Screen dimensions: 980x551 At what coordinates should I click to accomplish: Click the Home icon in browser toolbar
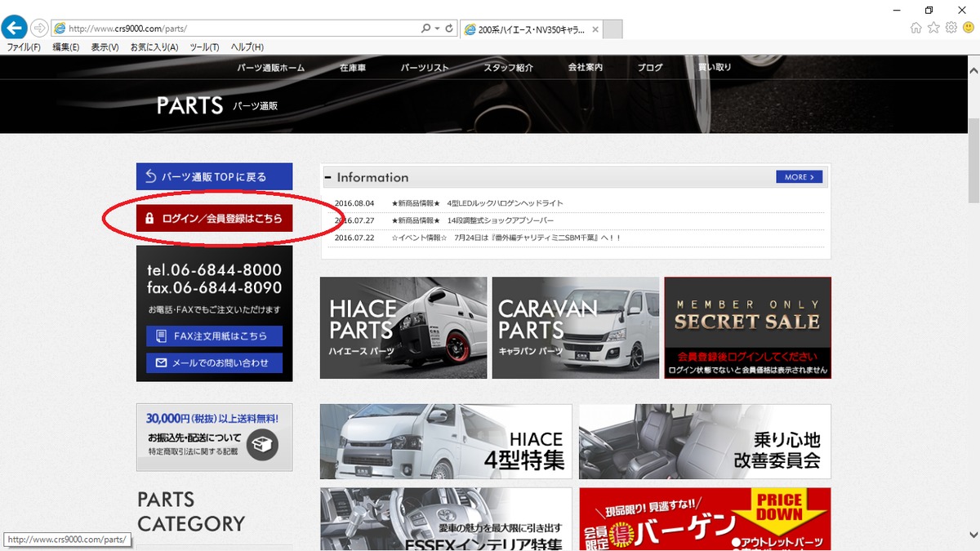(915, 28)
